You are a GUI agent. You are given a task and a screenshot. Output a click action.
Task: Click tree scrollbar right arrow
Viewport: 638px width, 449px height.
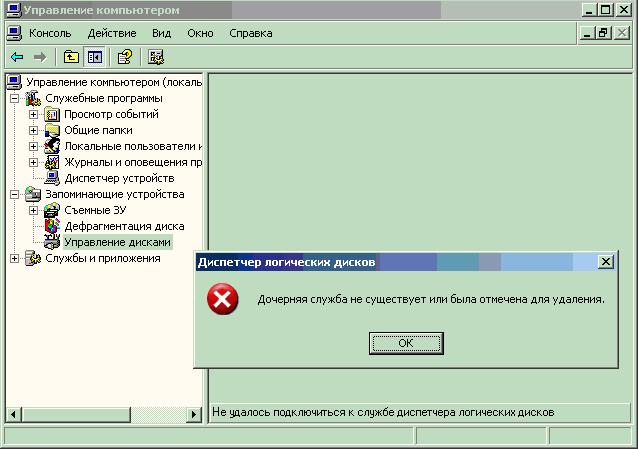tap(194, 414)
